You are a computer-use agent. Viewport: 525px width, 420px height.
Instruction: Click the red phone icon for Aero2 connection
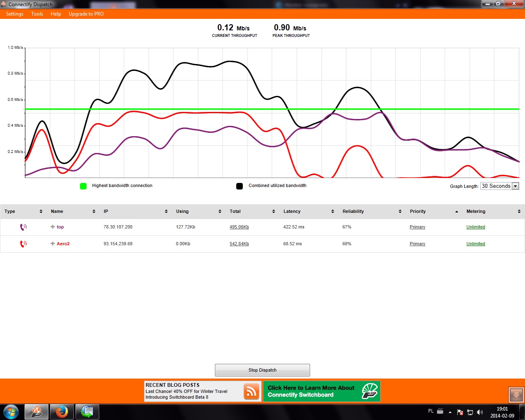click(23, 244)
